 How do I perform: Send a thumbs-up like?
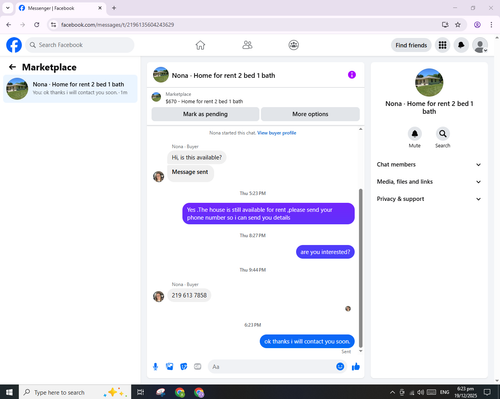pyautogui.click(x=356, y=367)
